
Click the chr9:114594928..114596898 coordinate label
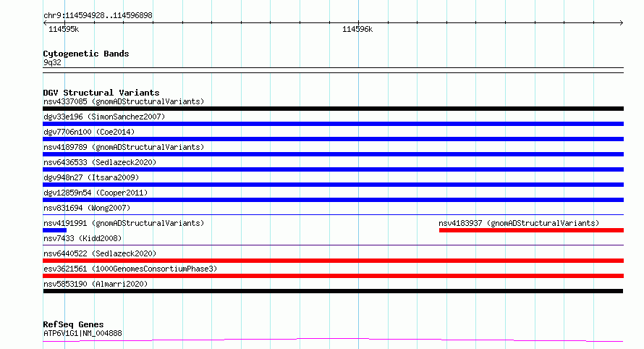[x=98, y=15]
